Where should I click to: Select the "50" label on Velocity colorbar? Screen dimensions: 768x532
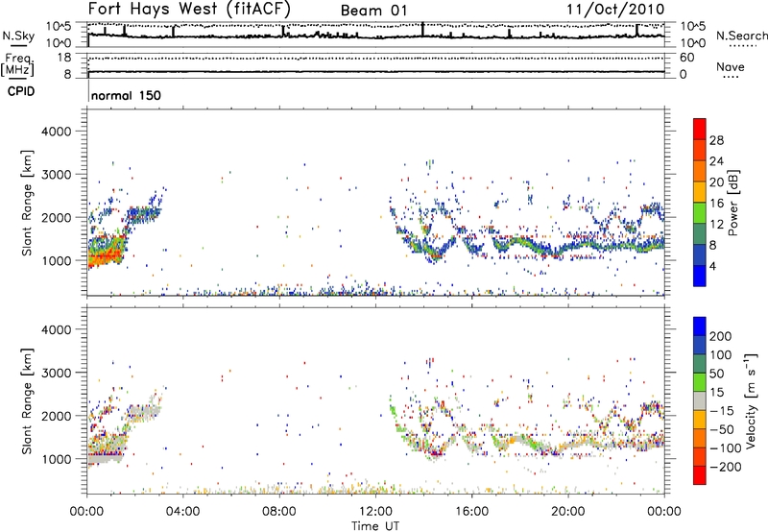coord(716,374)
